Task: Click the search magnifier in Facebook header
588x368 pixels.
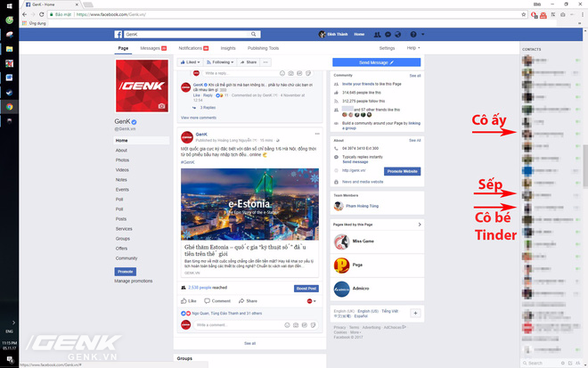Action: [x=254, y=34]
